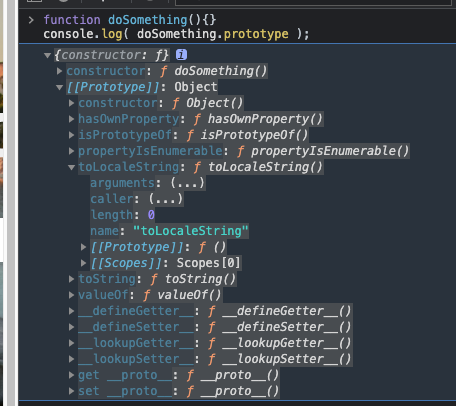
Task: Click the info badge beside {constructor: f}
Action: pyautogui.click(x=181, y=55)
